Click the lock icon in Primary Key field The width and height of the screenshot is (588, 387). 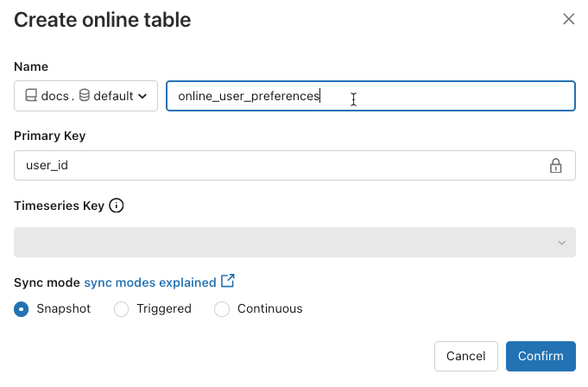click(x=556, y=165)
